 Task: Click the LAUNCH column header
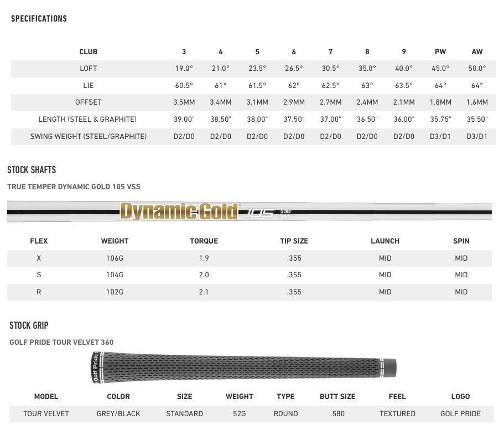385,241
